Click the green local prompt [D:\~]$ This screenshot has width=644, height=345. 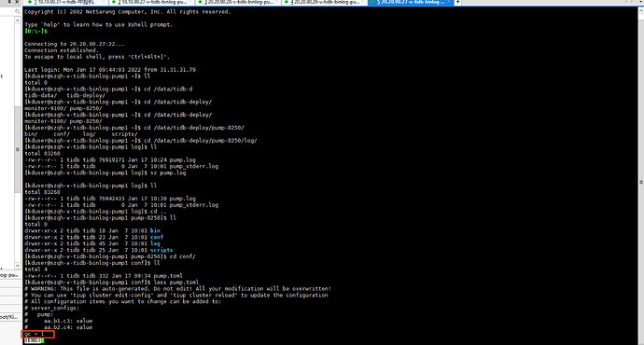35,31
